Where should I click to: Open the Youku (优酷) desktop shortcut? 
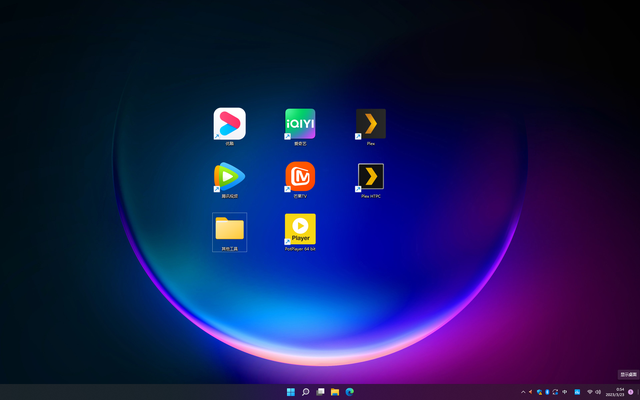tap(229, 124)
